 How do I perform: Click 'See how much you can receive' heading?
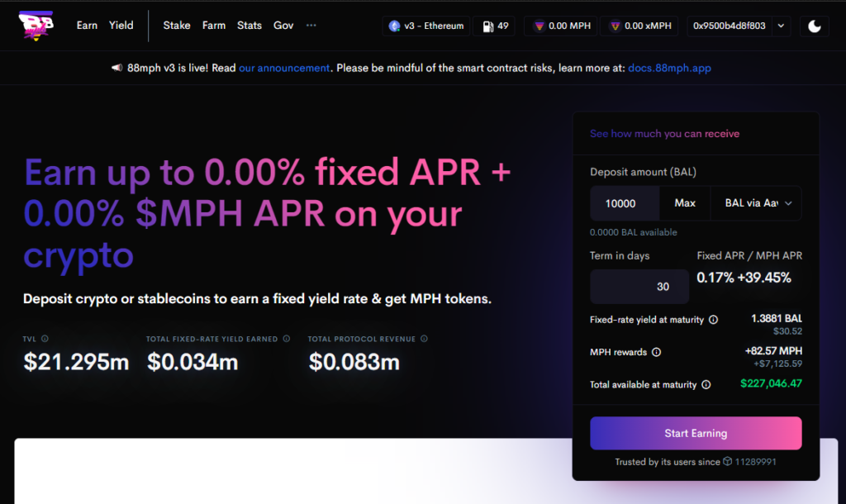click(664, 134)
